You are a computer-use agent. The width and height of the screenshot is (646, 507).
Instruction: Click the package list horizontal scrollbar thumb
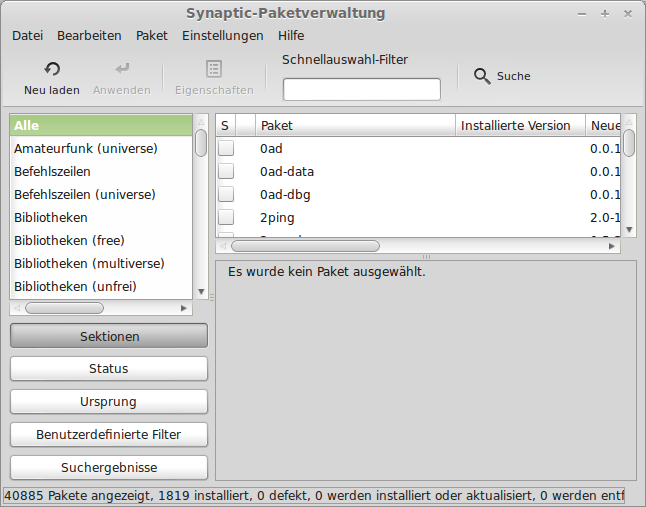click(x=305, y=246)
